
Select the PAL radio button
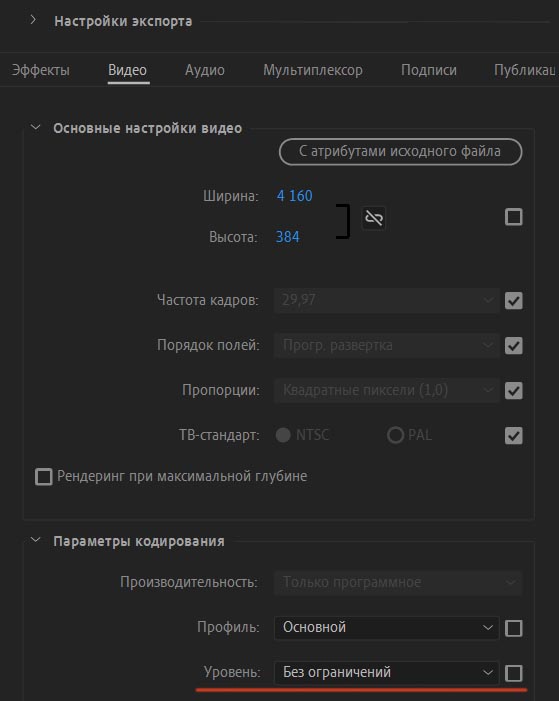point(395,435)
